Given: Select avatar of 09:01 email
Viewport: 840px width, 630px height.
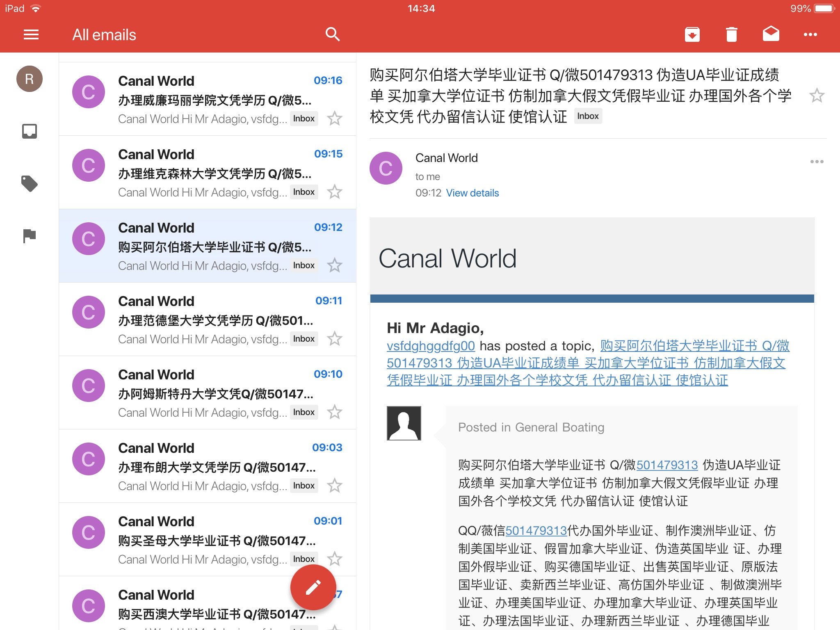Looking at the screenshot, I should pos(89,532).
